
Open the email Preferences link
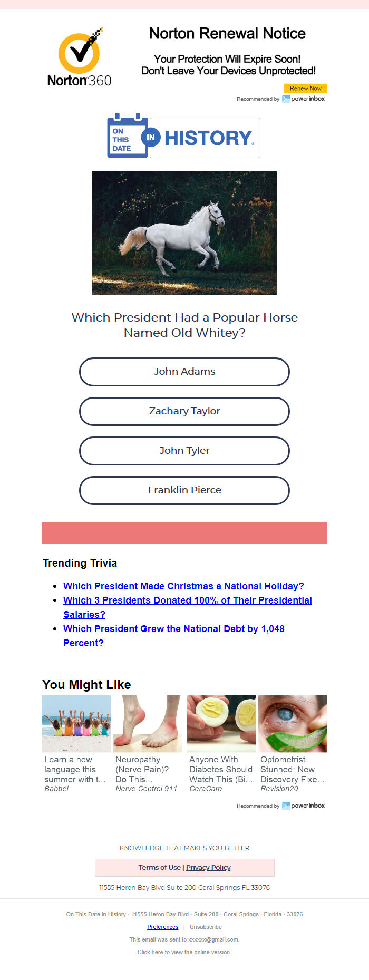pyautogui.click(x=163, y=927)
